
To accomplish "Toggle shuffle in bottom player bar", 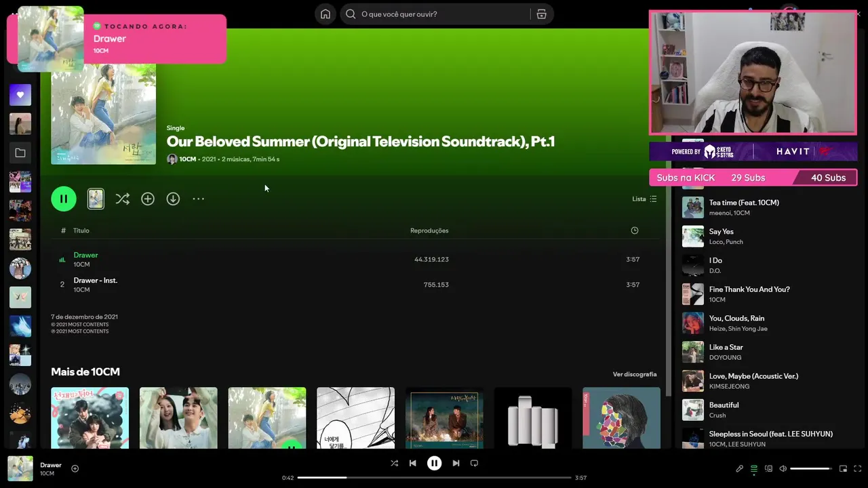I will coord(395,463).
